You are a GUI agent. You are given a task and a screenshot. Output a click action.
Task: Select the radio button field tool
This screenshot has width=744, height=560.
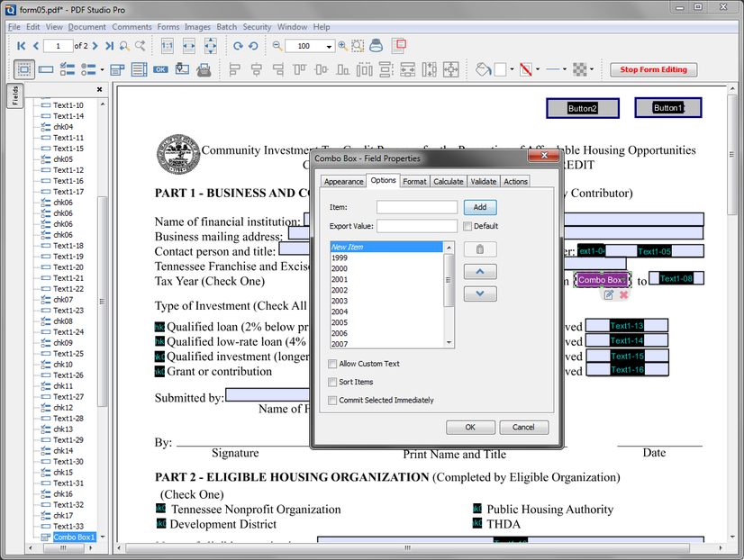88,69
